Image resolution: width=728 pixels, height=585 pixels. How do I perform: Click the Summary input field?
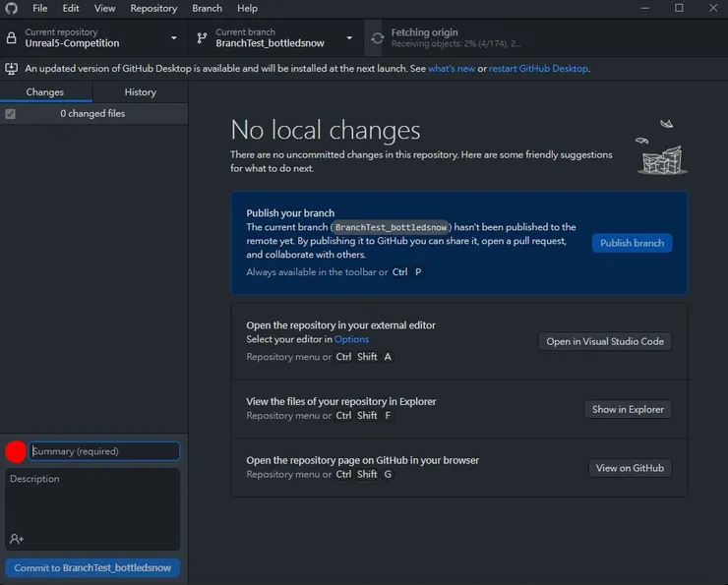point(104,451)
